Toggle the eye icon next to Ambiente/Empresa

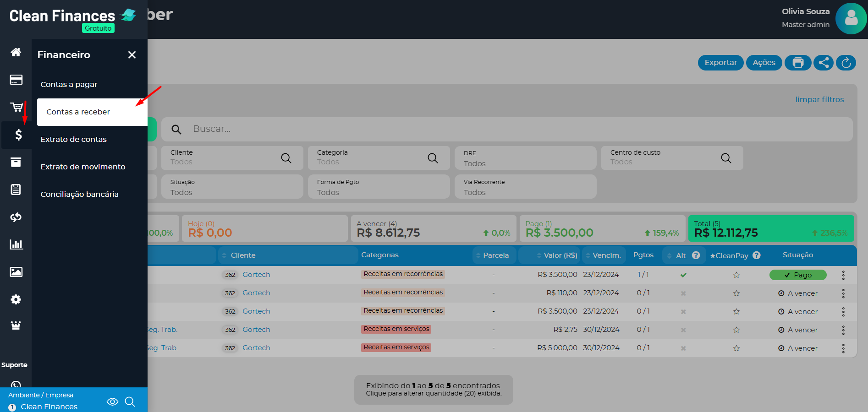pos(112,401)
